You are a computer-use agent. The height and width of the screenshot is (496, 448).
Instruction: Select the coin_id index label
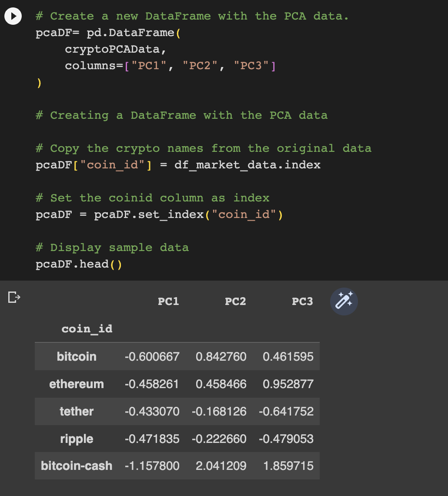(x=86, y=328)
